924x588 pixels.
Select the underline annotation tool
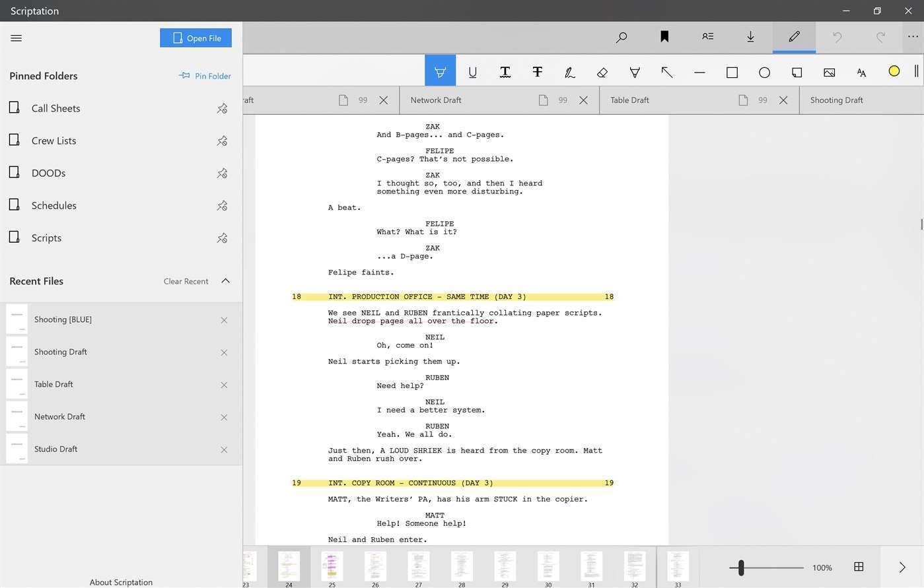(x=472, y=72)
